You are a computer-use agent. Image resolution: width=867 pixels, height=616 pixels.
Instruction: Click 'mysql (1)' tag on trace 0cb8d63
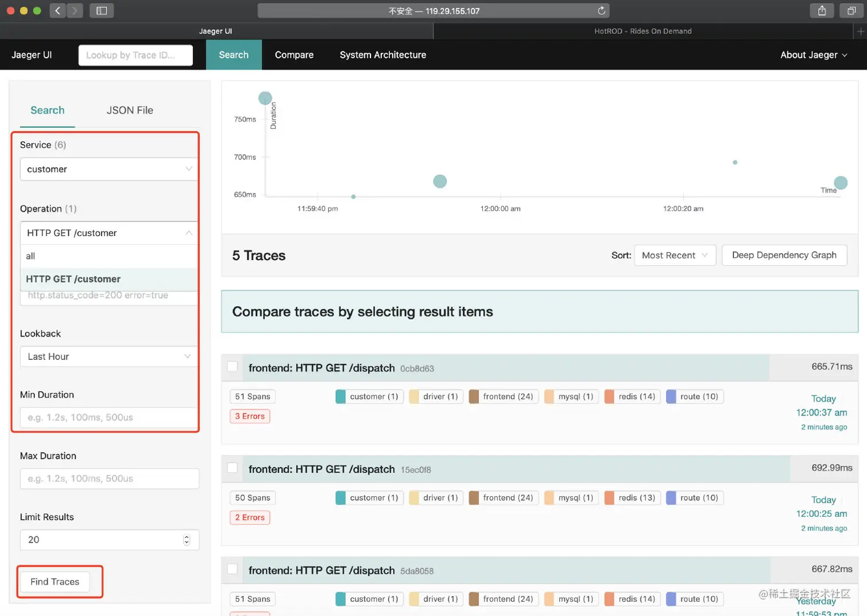pyautogui.click(x=571, y=397)
